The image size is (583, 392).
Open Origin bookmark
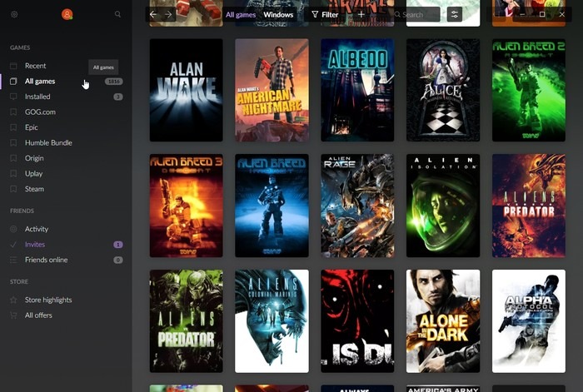(x=34, y=158)
